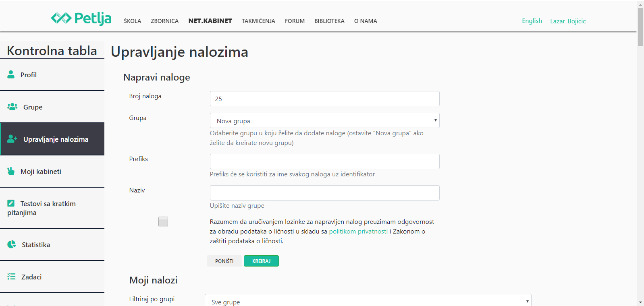Click the Petlja logo icon
Screen dimensions: 644x306
tap(61, 18)
